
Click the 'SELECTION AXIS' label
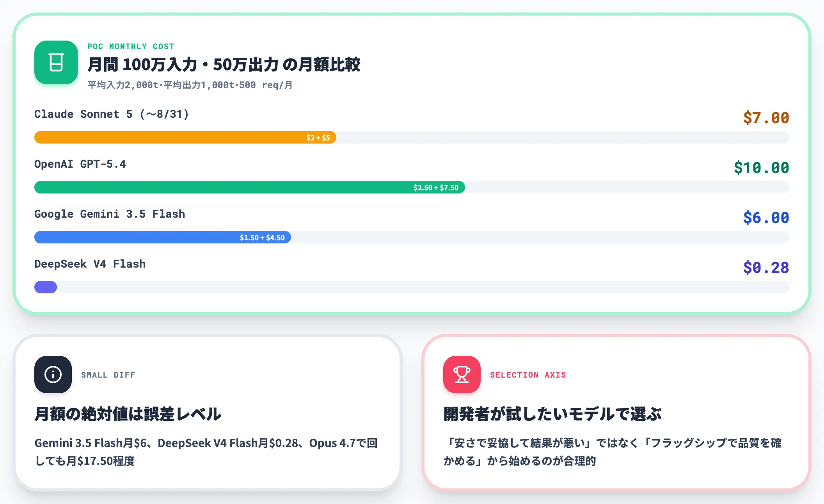[x=528, y=375]
